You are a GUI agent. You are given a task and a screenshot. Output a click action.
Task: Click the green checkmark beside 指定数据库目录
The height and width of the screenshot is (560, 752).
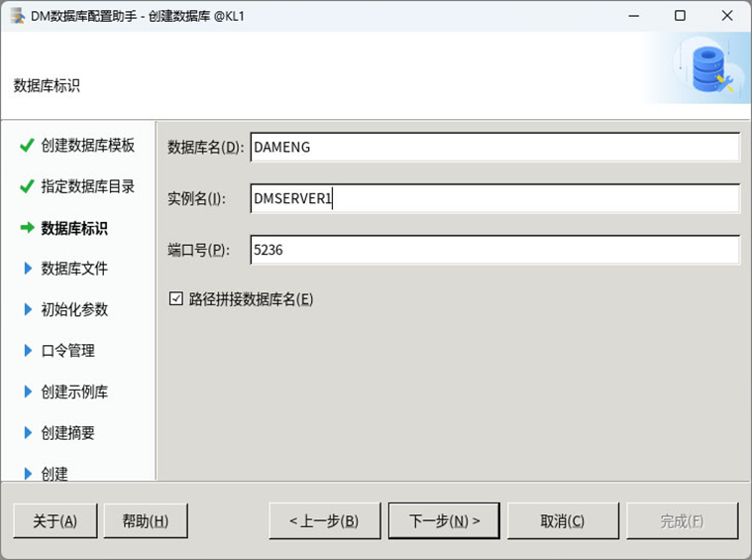[x=27, y=186]
